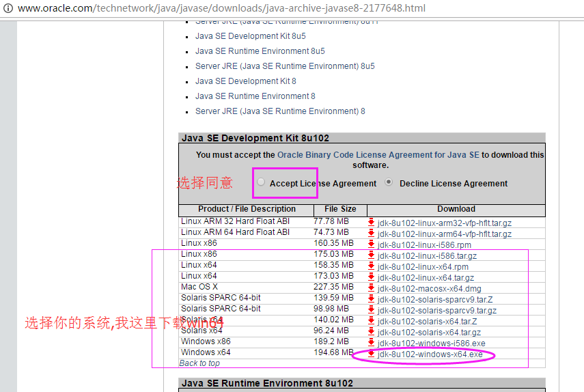Image resolution: width=584 pixels, height=392 pixels.
Task: Click download arrow icon for jdk-8u102-solaris-sparcv9.tar.gz
Action: [371, 310]
